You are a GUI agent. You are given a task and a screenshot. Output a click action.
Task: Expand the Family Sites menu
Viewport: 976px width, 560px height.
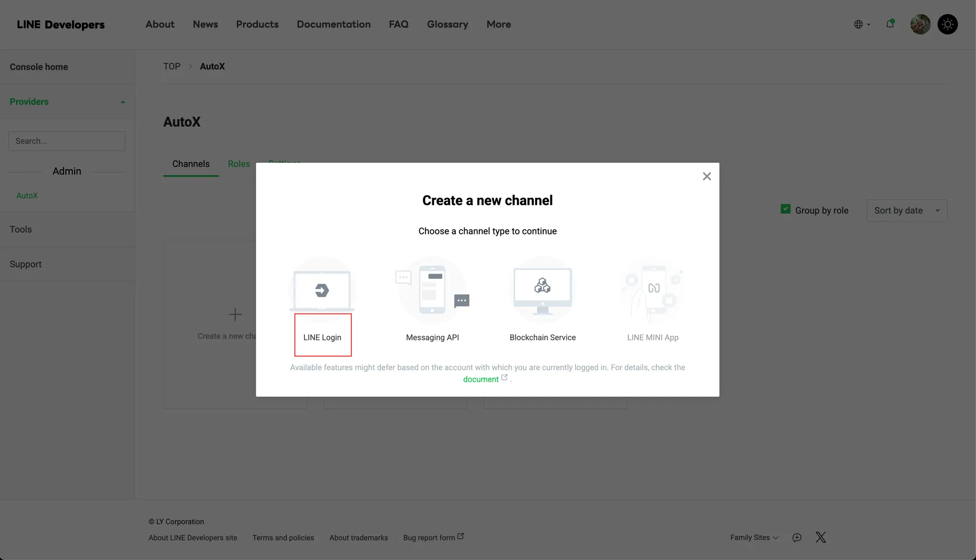[x=754, y=538]
